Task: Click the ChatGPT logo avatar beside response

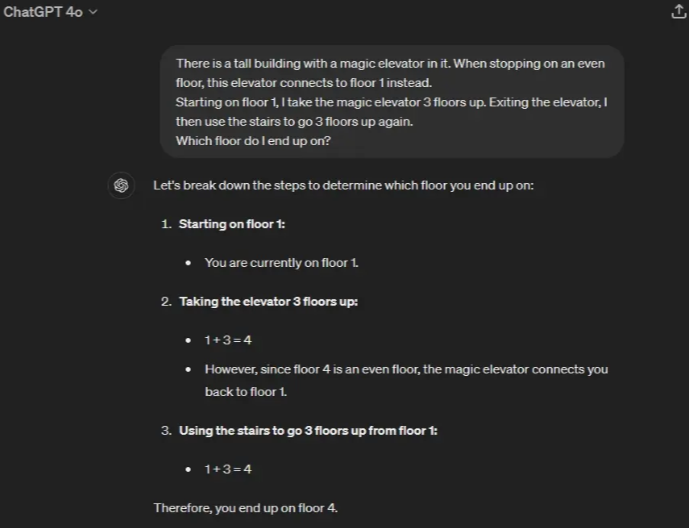Action: (121, 186)
